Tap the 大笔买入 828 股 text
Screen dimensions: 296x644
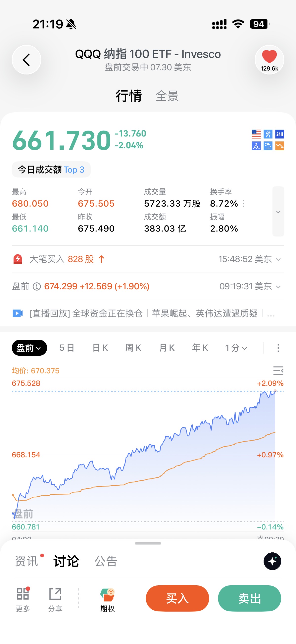(61, 259)
